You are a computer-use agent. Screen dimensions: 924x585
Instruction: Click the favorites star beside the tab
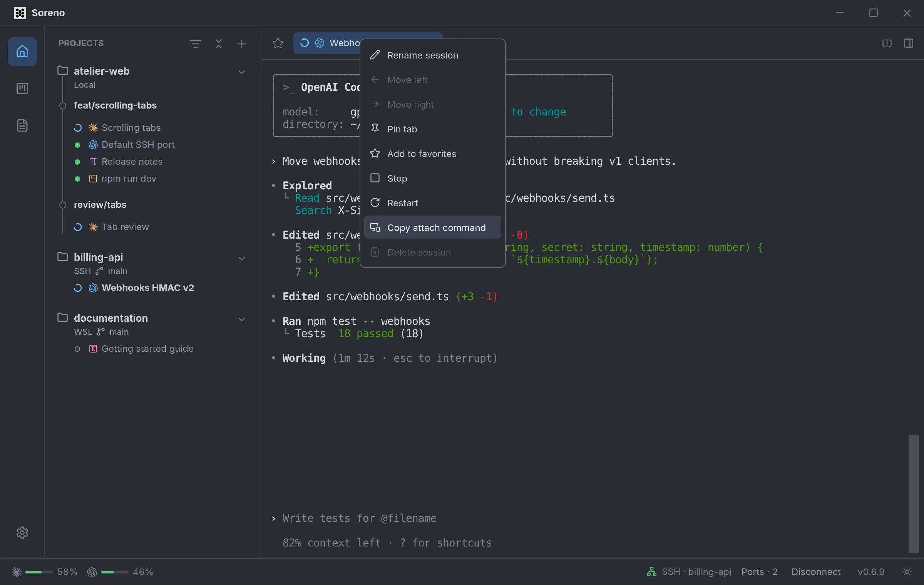click(278, 43)
